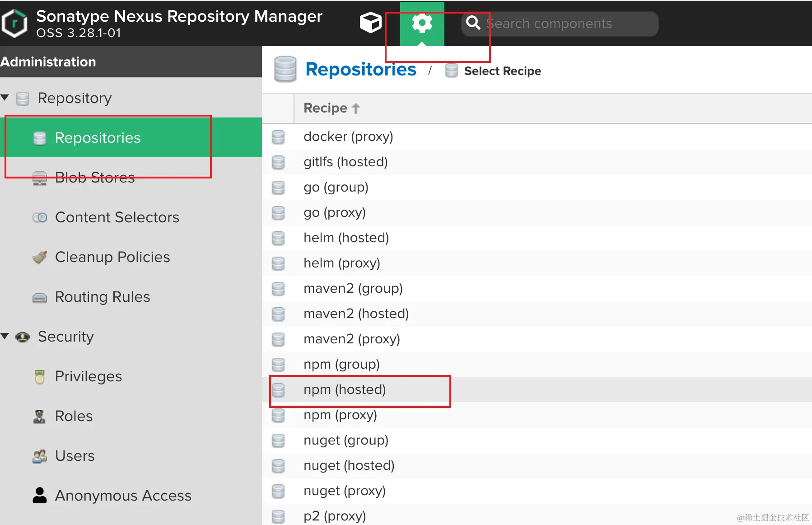Image resolution: width=812 pixels, height=525 pixels.
Task: Choose the helm (proxy) recipe
Action: (537, 263)
